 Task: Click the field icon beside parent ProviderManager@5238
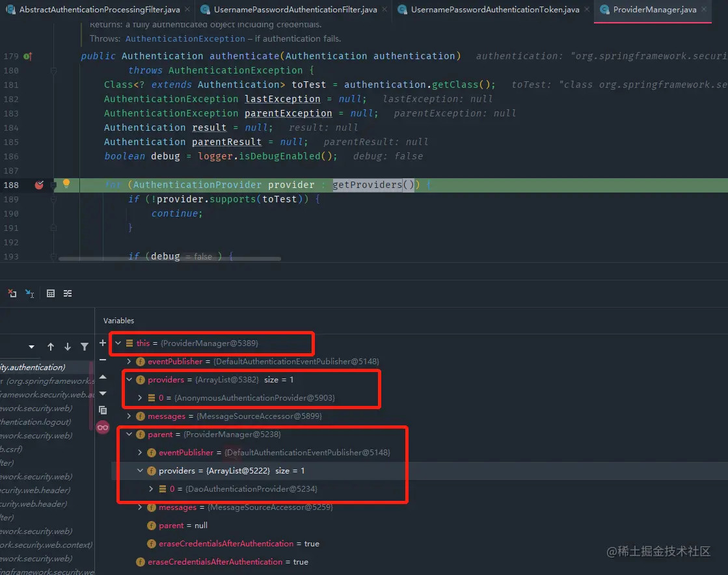(141, 435)
